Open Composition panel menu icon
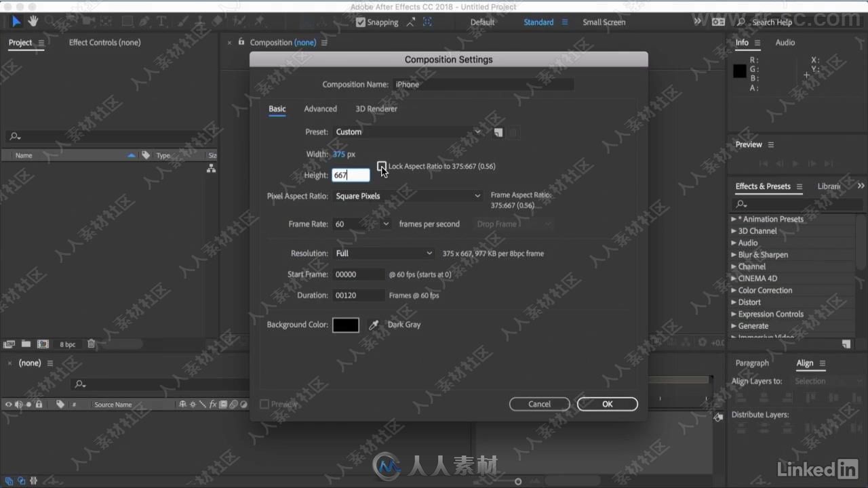Viewport: 868px width, 488px height. pyautogui.click(x=324, y=43)
